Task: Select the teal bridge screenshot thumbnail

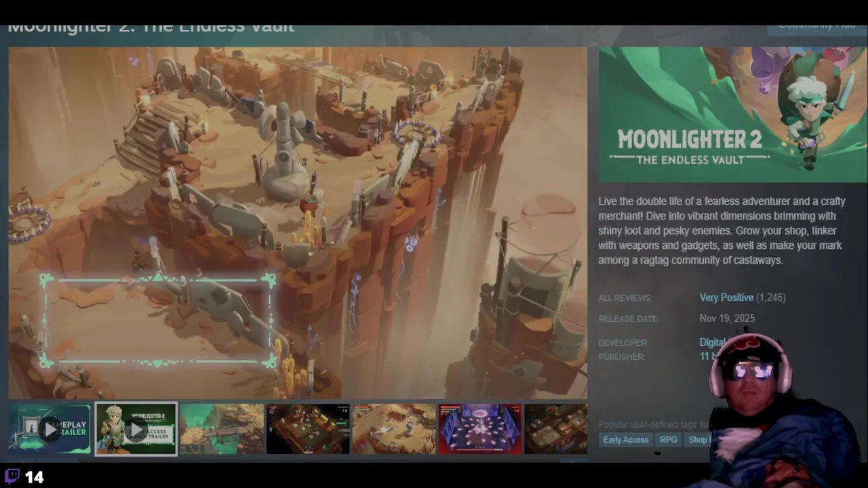Action: [x=222, y=429]
